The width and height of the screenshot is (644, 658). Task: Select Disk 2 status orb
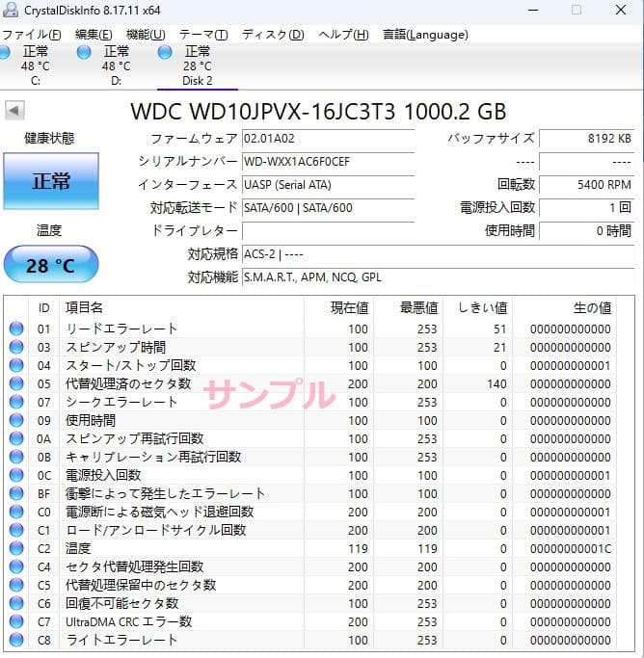click(165, 51)
